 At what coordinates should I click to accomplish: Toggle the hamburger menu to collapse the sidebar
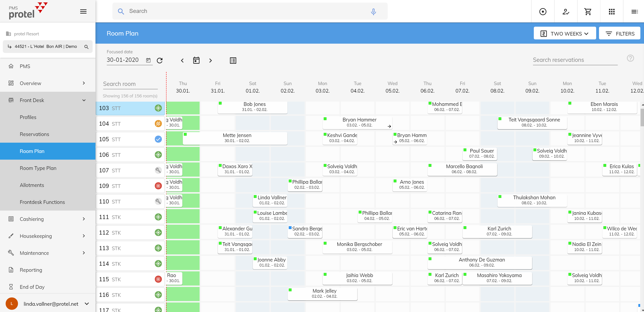coord(83,11)
